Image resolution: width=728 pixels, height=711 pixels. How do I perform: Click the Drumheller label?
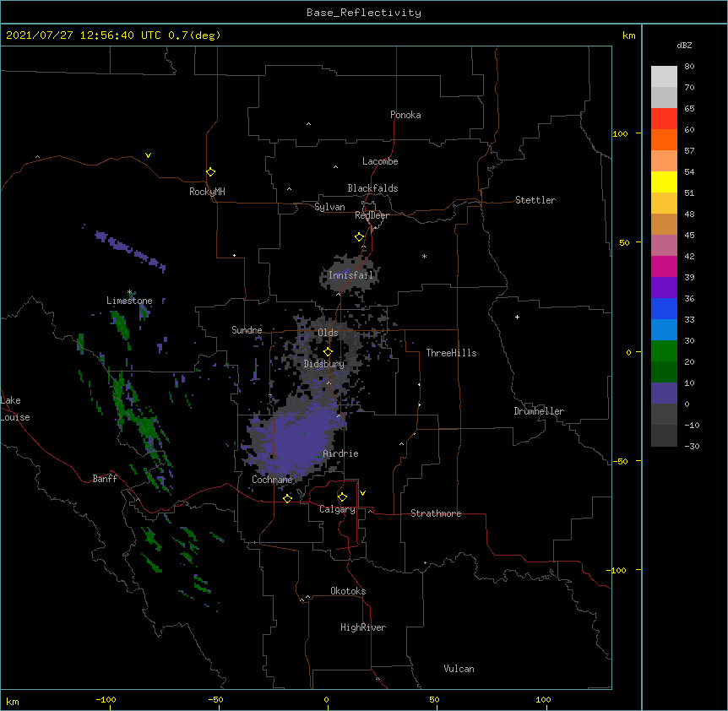539,411
